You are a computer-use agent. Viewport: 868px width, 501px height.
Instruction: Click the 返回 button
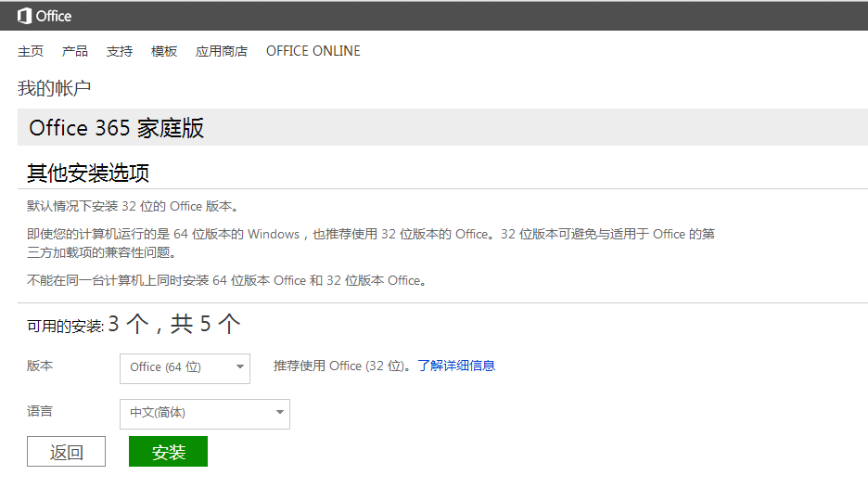(x=66, y=452)
